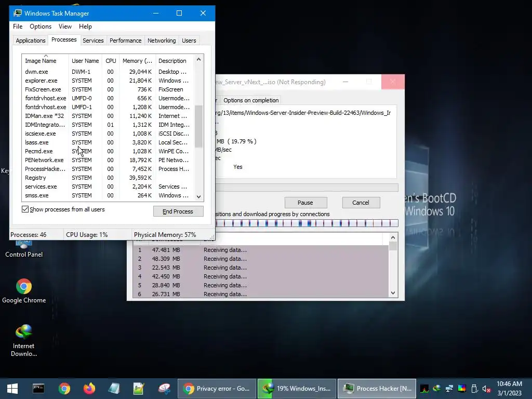
Task: Open the pinned notebook icon next to Firefox
Action: coord(114,389)
